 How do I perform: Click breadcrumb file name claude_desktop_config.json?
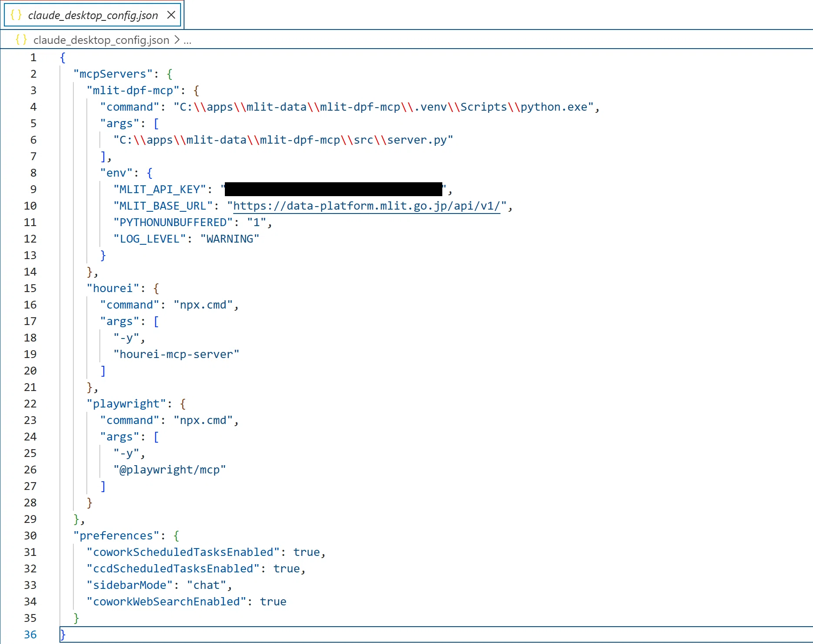101,40
